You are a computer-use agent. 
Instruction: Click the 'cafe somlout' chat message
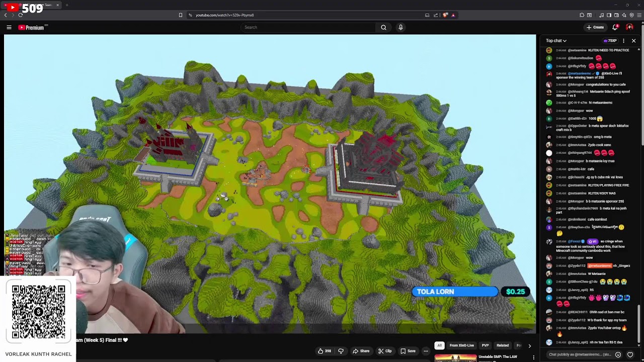pyautogui.click(x=597, y=219)
